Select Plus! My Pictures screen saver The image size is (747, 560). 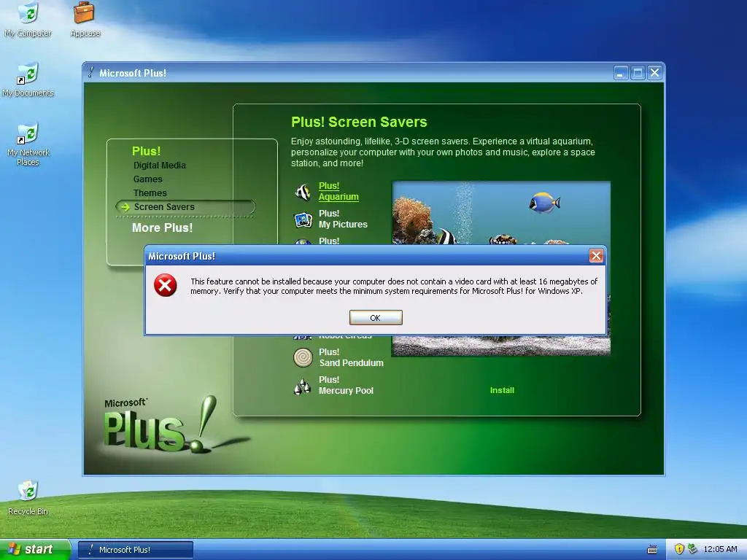343,219
